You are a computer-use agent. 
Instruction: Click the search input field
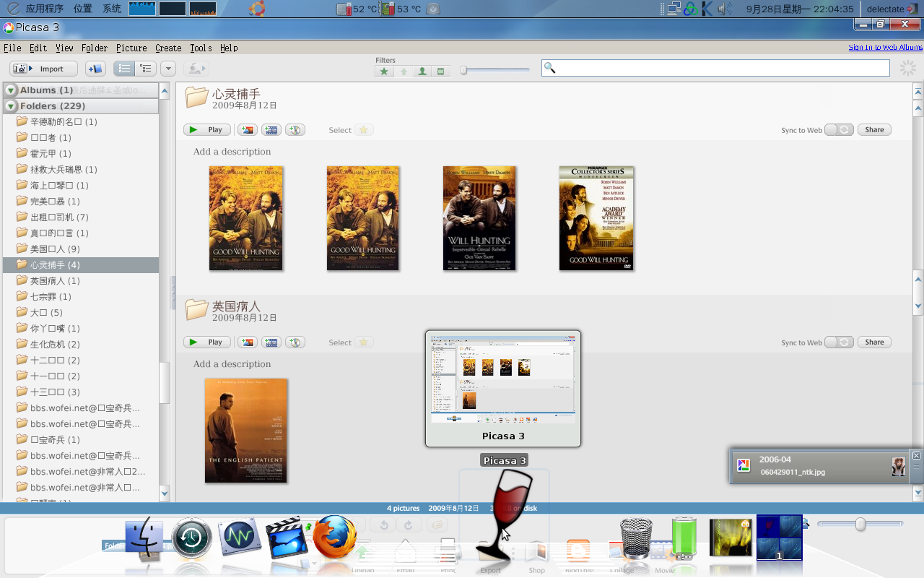[715, 68]
